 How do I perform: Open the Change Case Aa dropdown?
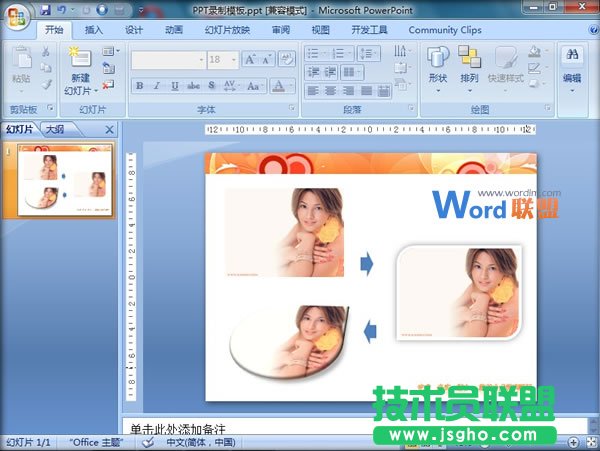point(255,86)
